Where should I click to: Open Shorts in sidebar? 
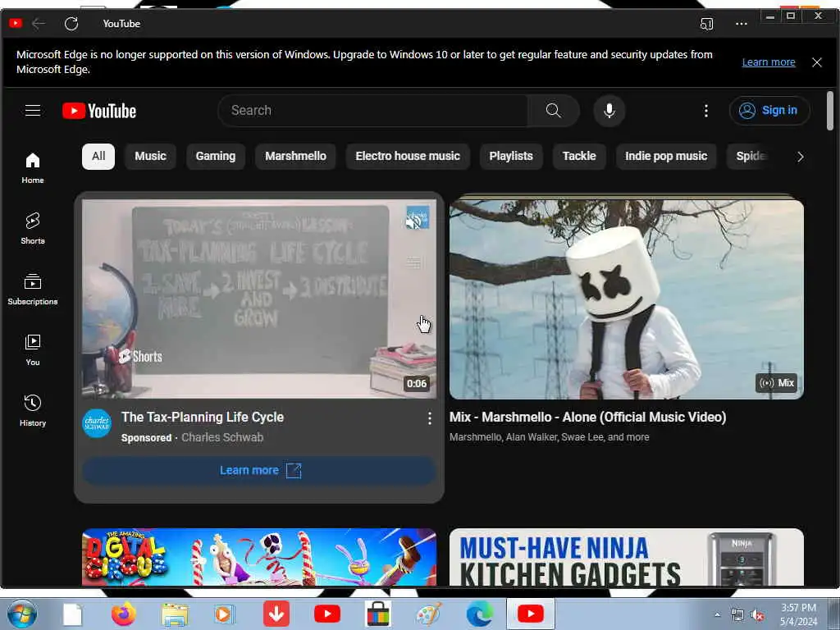33,228
